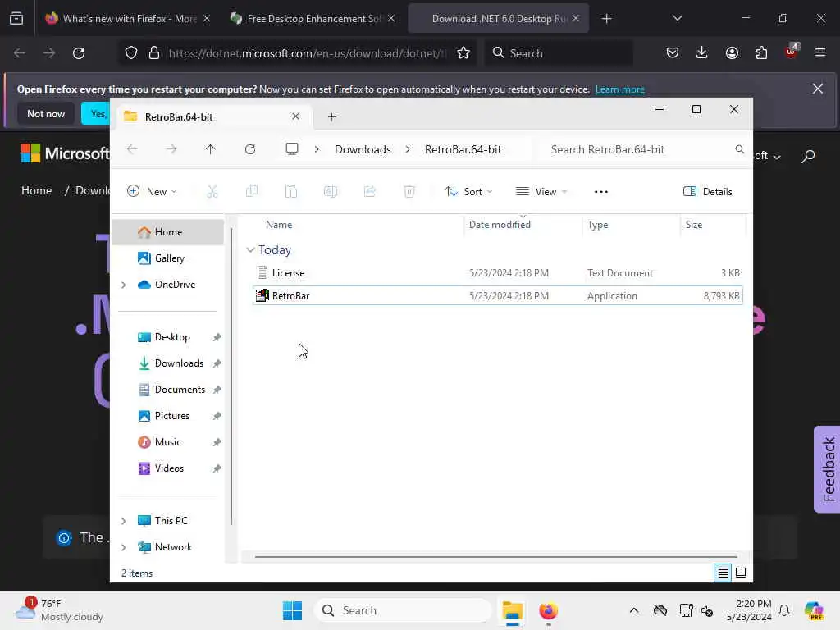Click Downloads in the Explorer address bar
Image resolution: width=840 pixels, height=630 pixels.
click(x=363, y=149)
